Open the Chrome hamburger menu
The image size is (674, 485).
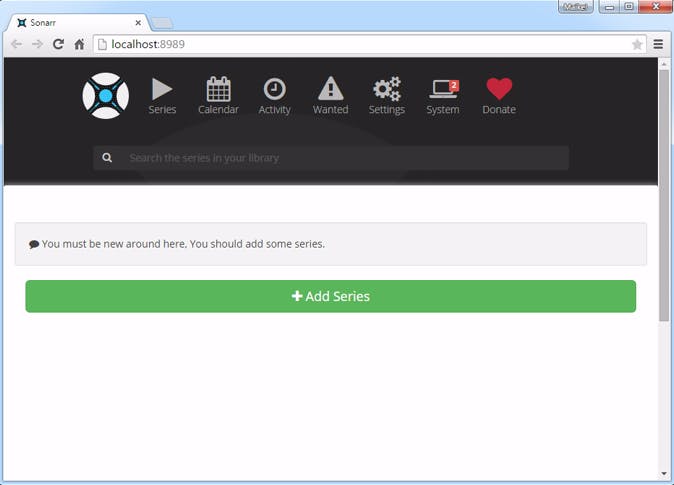[658, 44]
